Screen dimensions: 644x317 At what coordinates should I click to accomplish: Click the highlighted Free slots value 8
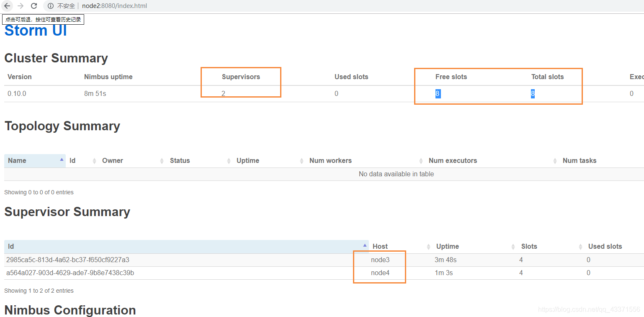(x=438, y=94)
